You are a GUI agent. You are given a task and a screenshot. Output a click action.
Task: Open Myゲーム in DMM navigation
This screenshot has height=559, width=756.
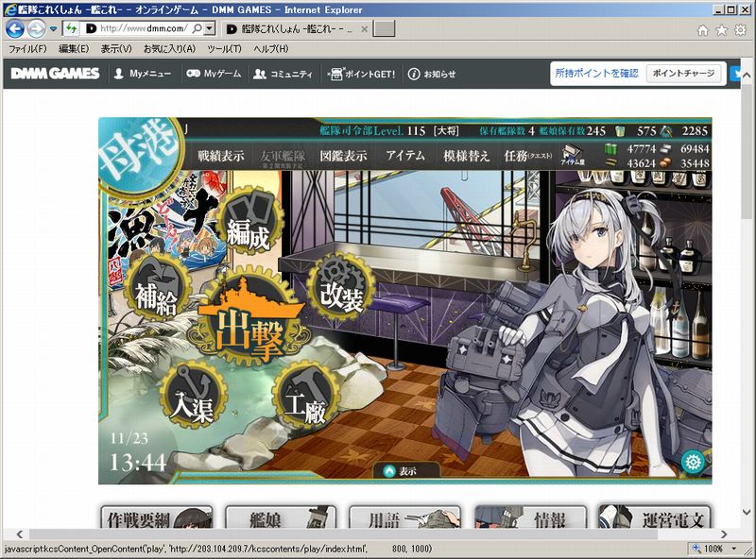pos(214,74)
